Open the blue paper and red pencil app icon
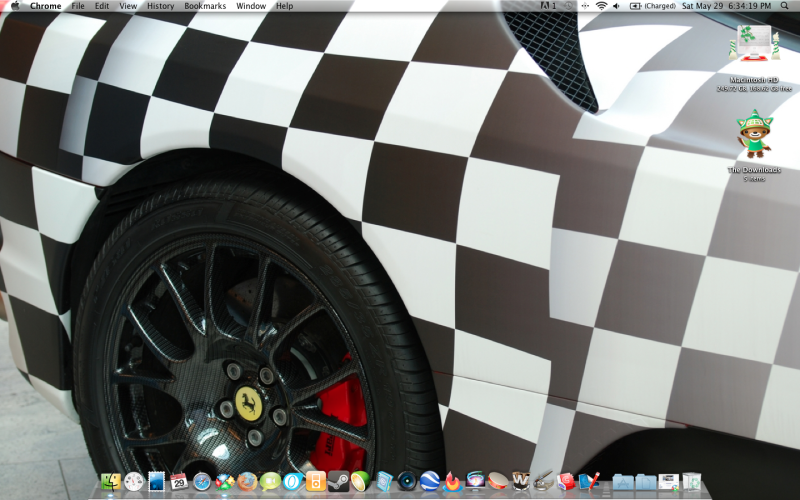The image size is (800, 500). [x=589, y=482]
